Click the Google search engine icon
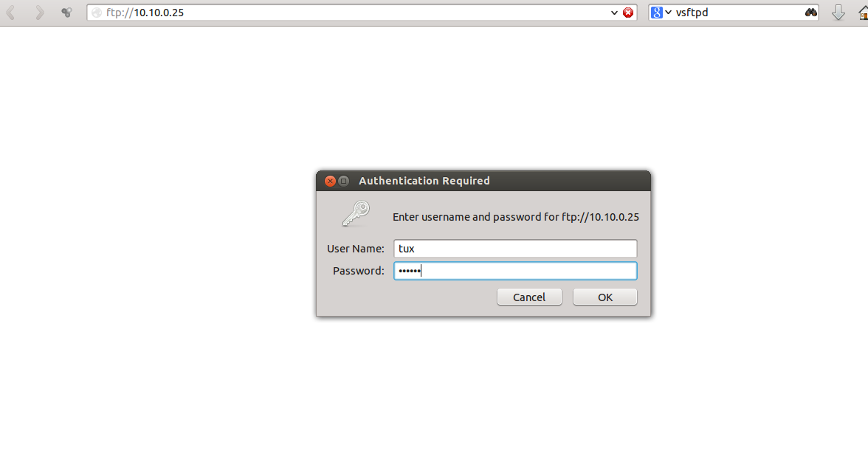The height and width of the screenshot is (462, 868). 657,12
